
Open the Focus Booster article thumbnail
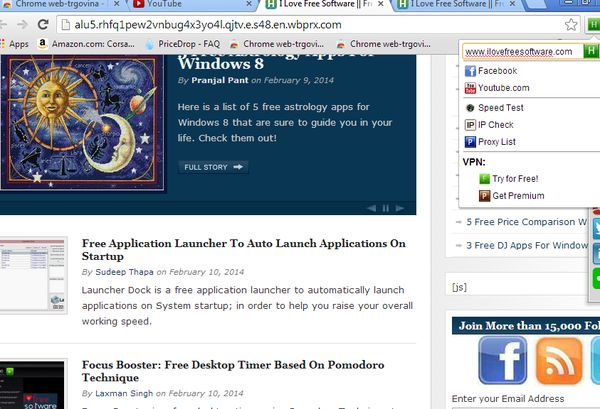tap(33, 384)
